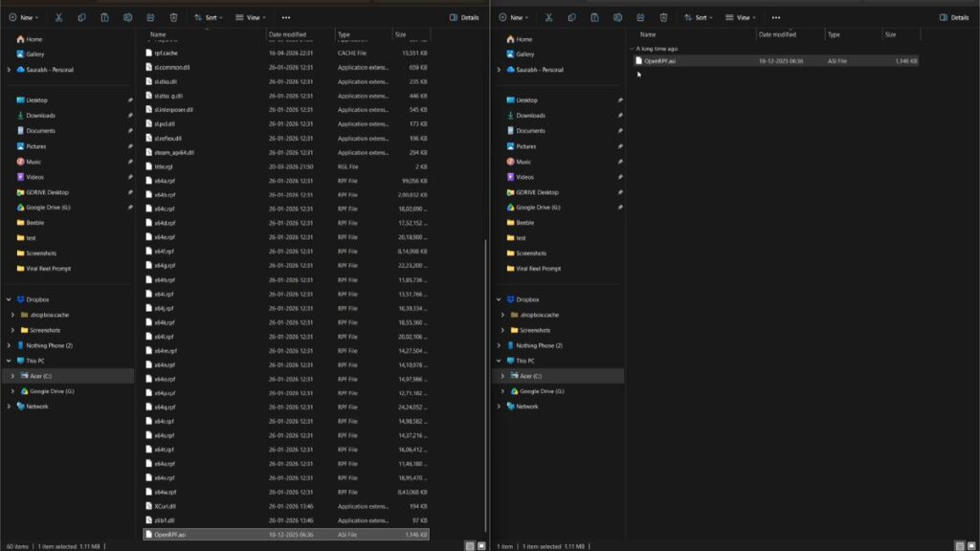
Task: Click New button in the 60-items window
Action: 24,17
